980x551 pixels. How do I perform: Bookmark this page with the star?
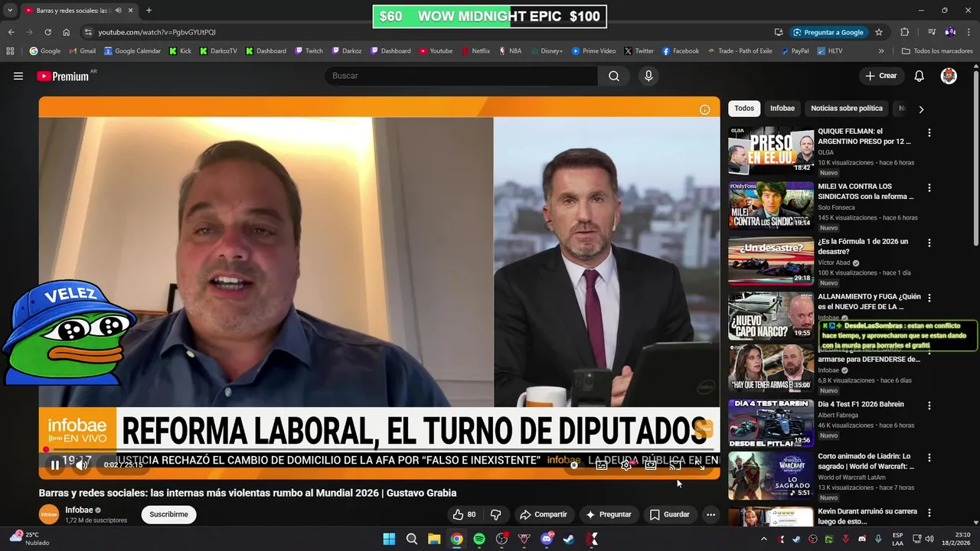coord(879,32)
